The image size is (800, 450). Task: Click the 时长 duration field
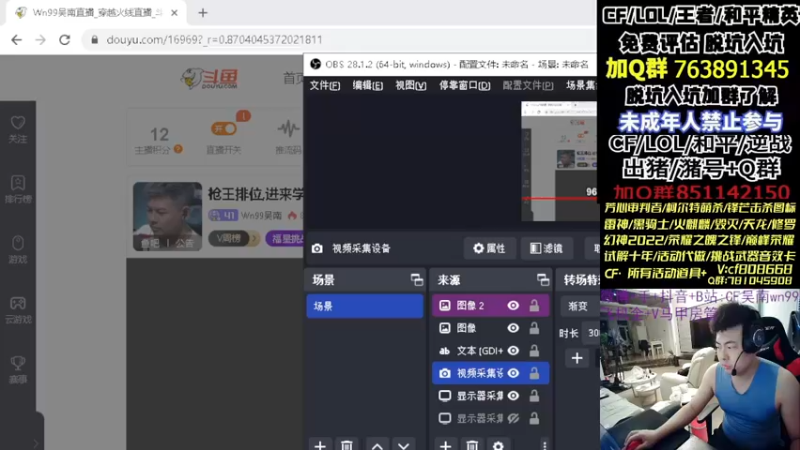[592, 333]
